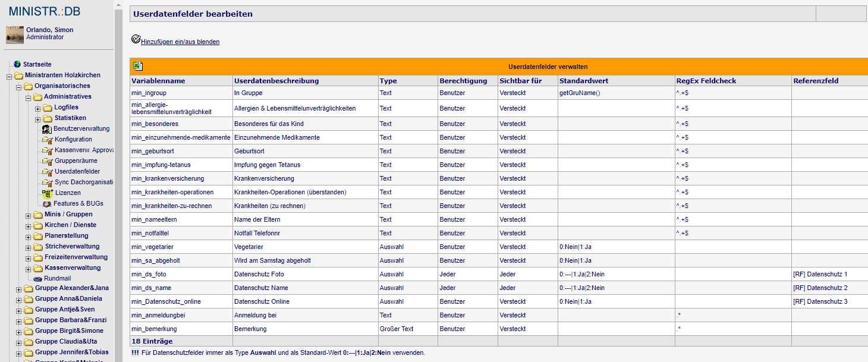Expand the Gruppe Anna&Daniela node
Image resolution: width=868 pixels, height=362 pixels.
click(x=18, y=300)
